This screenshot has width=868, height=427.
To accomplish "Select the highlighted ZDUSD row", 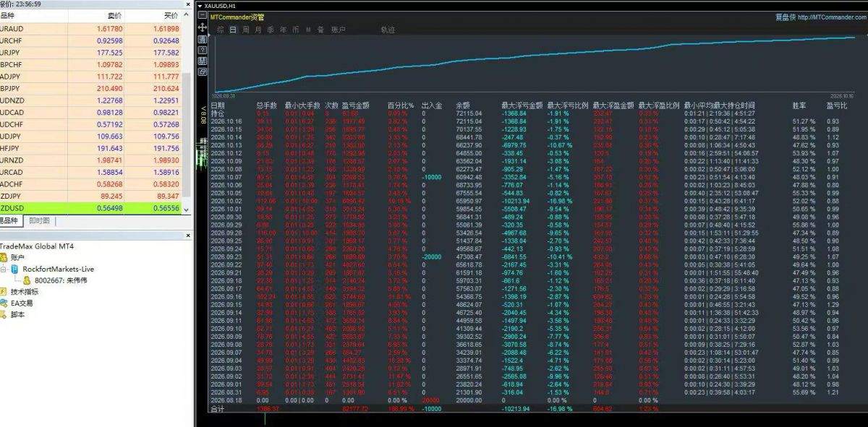I will tap(91, 209).
